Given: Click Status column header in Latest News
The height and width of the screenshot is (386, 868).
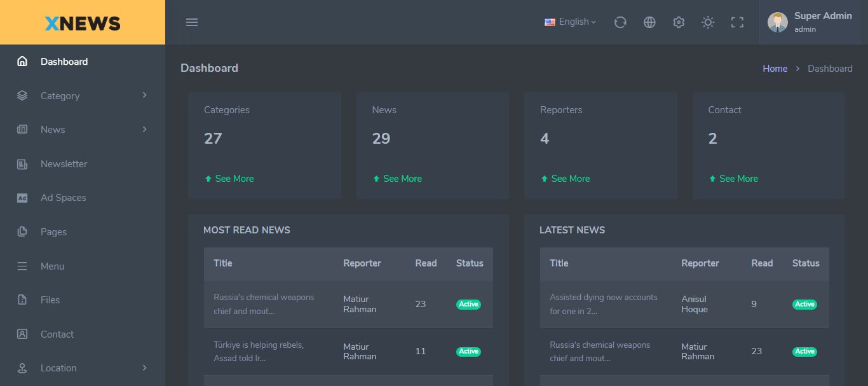Looking at the screenshot, I should pos(806,263).
